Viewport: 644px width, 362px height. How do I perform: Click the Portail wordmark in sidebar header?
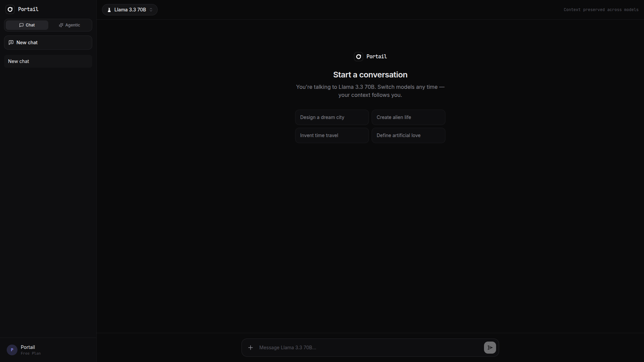coord(28,9)
